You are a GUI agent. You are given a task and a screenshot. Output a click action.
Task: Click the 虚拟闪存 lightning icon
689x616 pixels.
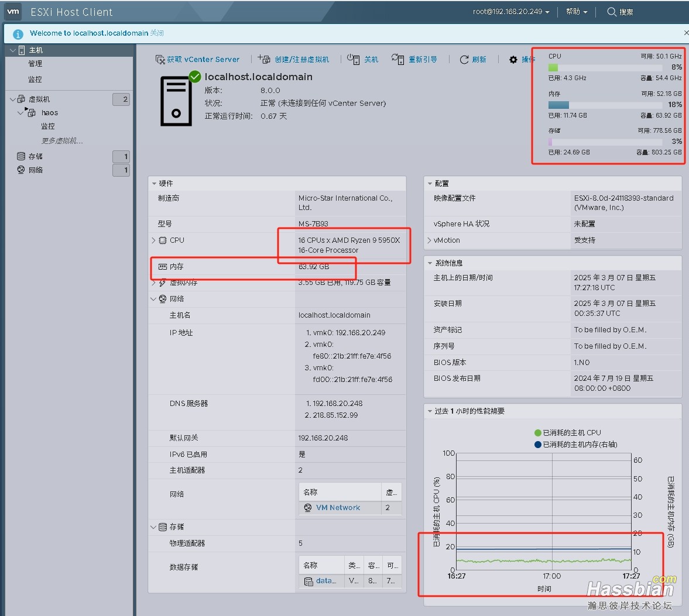pos(163,283)
